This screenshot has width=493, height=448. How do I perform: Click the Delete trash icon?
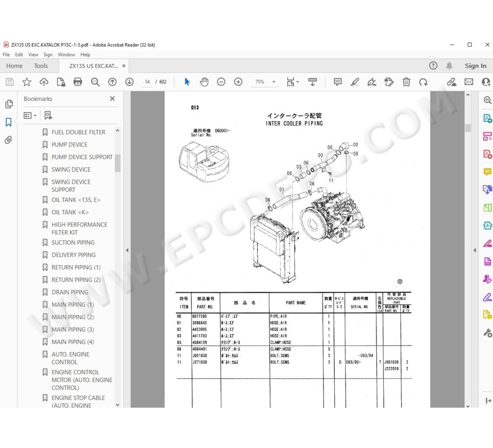[x=406, y=82]
